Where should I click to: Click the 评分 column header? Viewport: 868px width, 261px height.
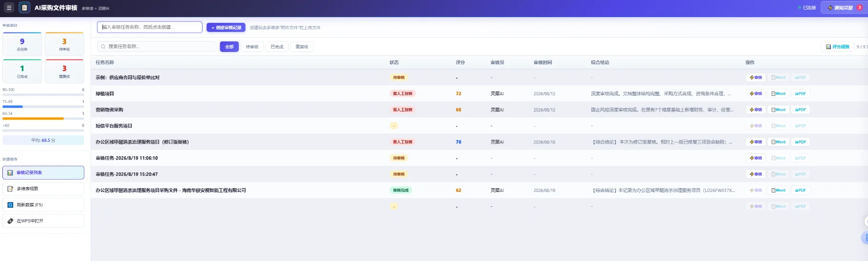[x=460, y=62]
